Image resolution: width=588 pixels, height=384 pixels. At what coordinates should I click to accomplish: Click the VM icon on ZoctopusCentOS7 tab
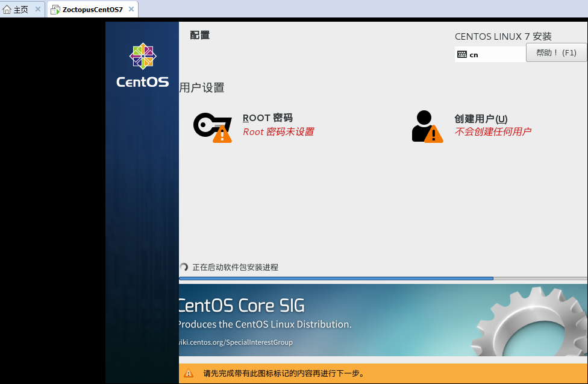55,10
